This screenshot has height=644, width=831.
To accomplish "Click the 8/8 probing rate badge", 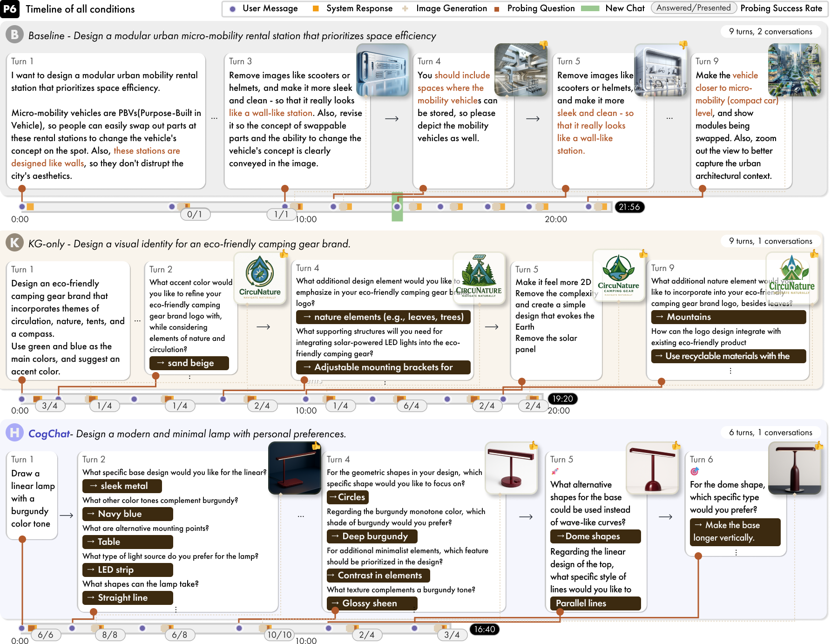I will click(x=110, y=635).
